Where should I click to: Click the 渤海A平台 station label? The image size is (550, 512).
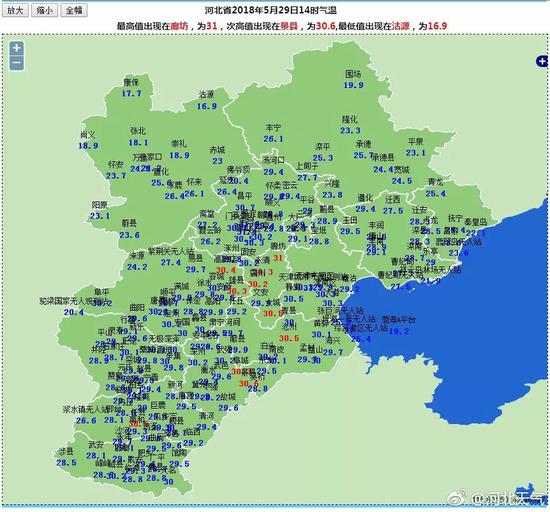pos(399,319)
